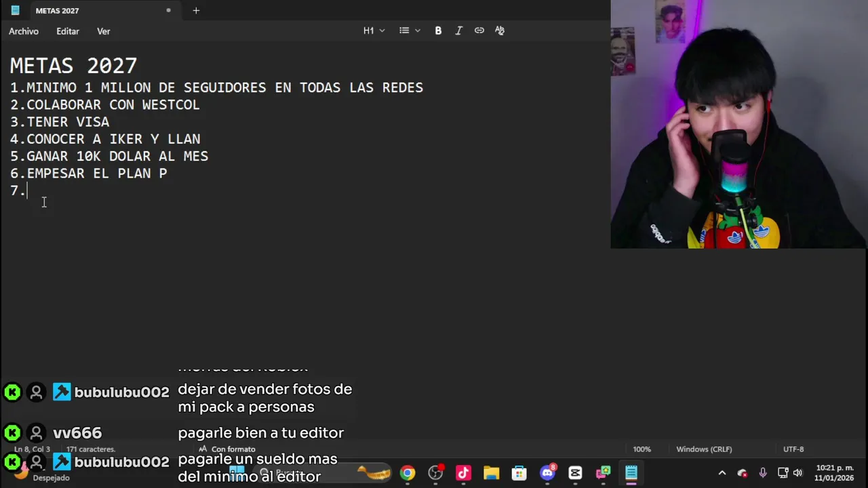Open the pink-green app left of Notepad
868x488 pixels.
tap(603, 473)
